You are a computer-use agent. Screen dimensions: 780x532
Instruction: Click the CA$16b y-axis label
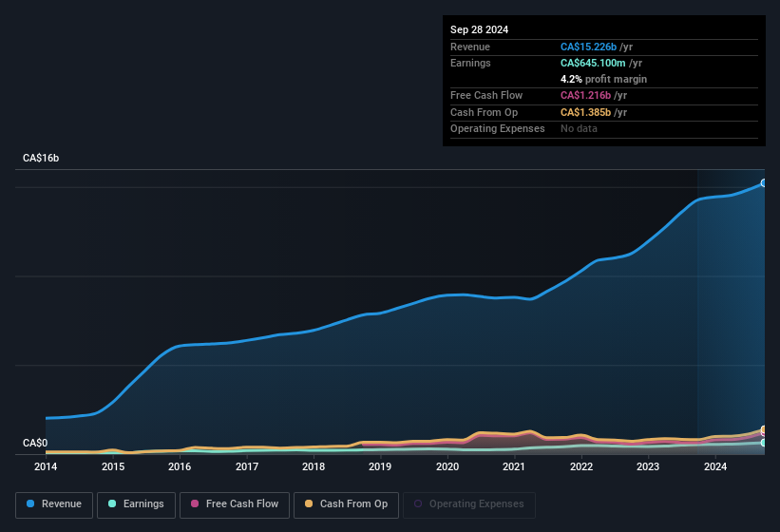click(41, 158)
